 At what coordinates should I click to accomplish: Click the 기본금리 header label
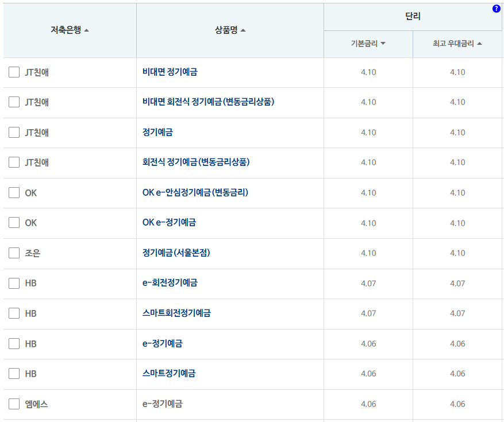(x=364, y=44)
